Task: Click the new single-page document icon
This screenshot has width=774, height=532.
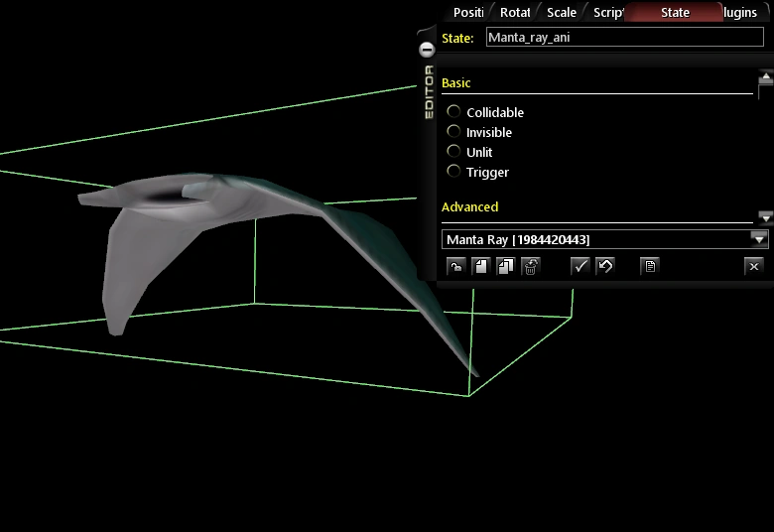Action: (480, 266)
